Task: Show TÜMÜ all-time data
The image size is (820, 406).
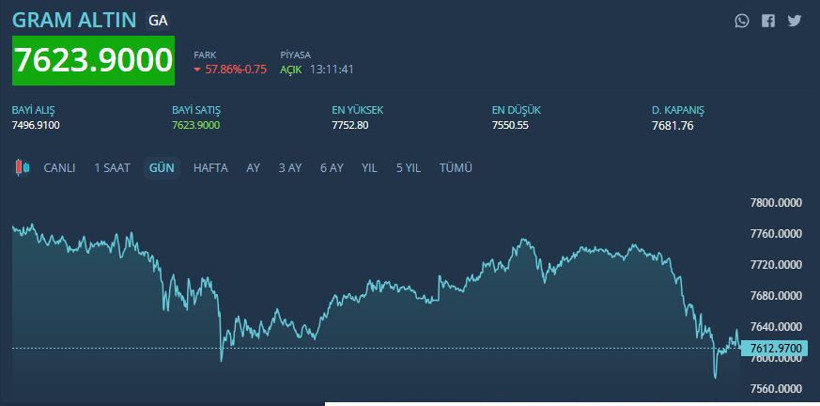Action: [455, 168]
